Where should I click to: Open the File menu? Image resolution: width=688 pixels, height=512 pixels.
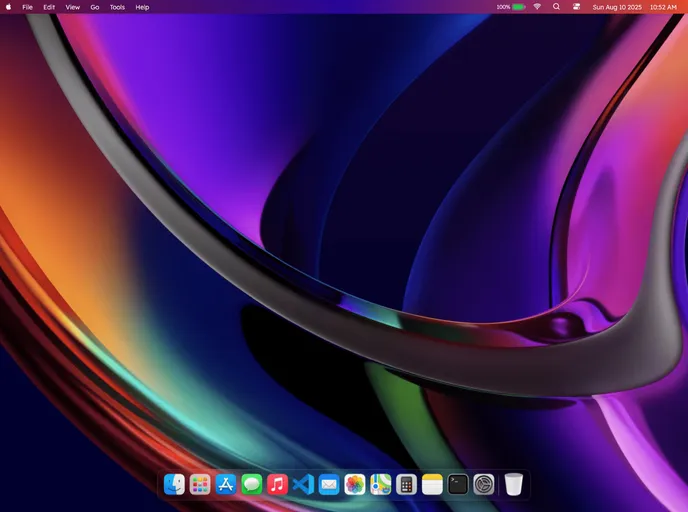[x=27, y=7]
